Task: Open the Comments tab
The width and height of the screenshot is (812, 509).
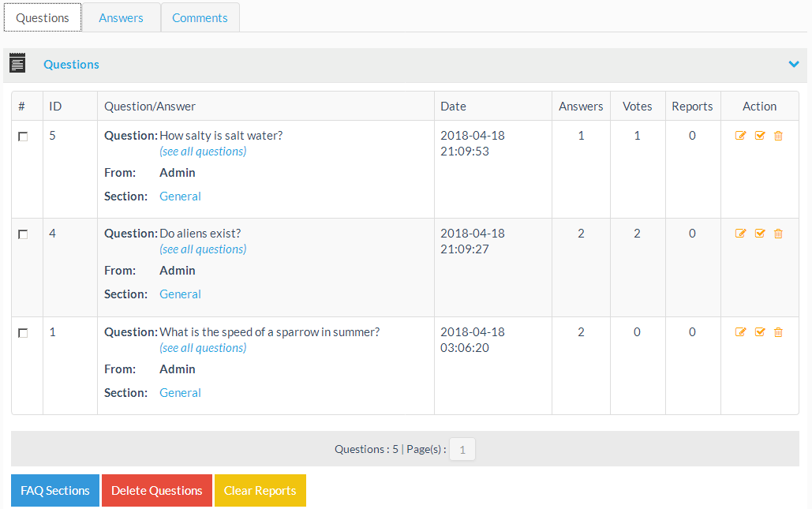Action: click(200, 17)
